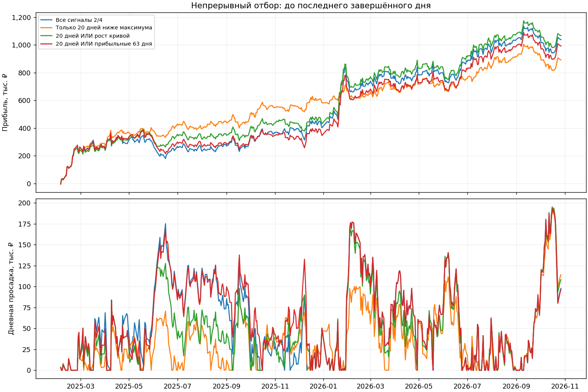Click the "175" drawdown axis value
588x392 pixels.
click(x=25, y=224)
